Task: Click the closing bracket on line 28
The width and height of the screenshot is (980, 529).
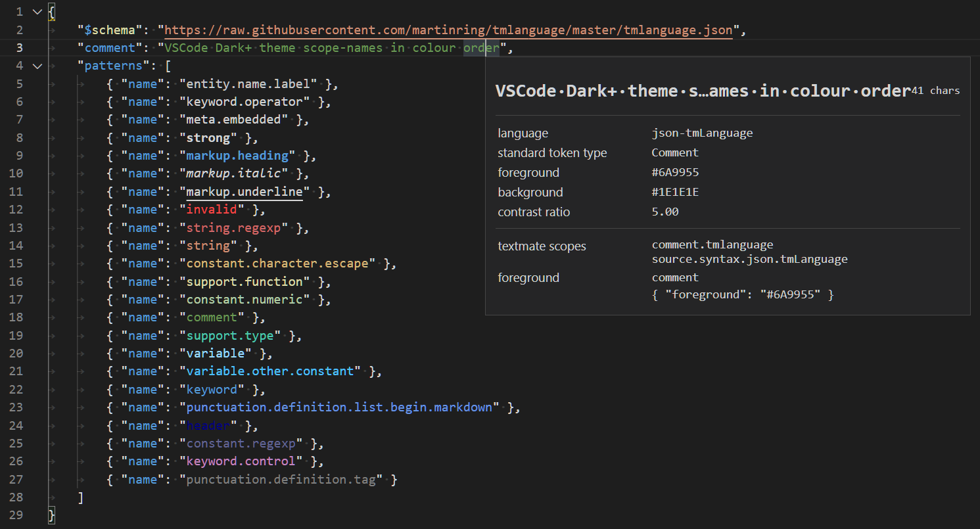Action: click(x=81, y=497)
